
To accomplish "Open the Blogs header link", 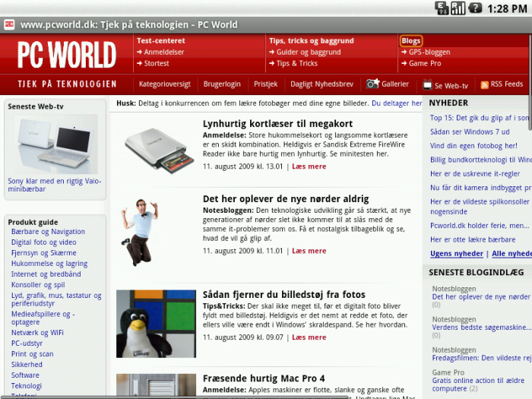I will 411,41.
